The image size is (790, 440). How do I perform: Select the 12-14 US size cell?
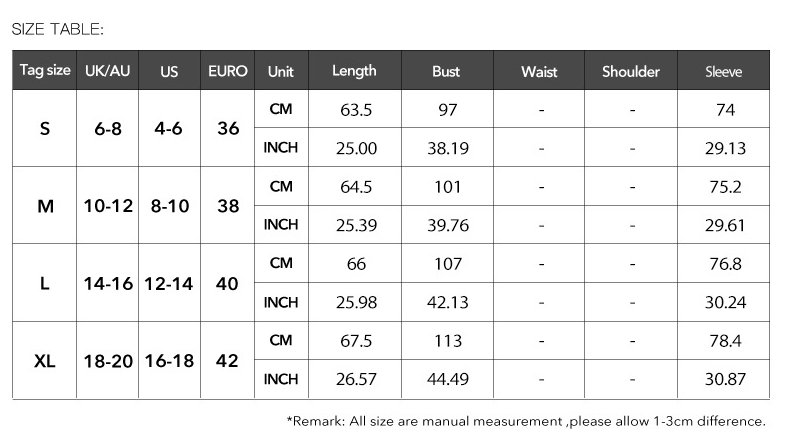(169, 284)
